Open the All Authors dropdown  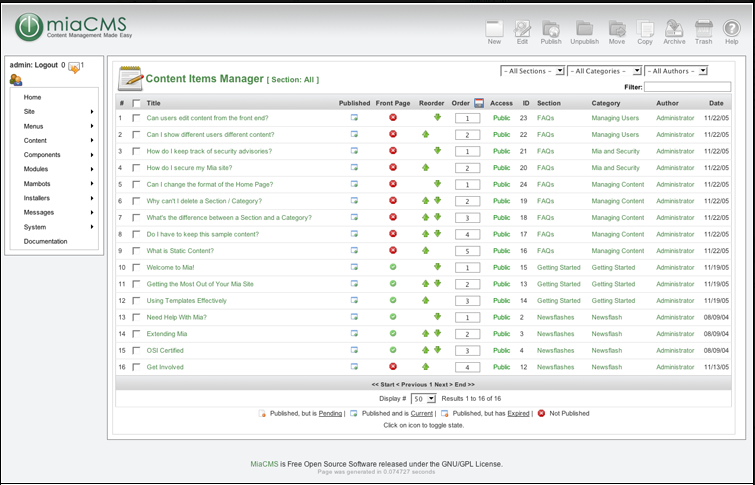pyautogui.click(x=676, y=71)
